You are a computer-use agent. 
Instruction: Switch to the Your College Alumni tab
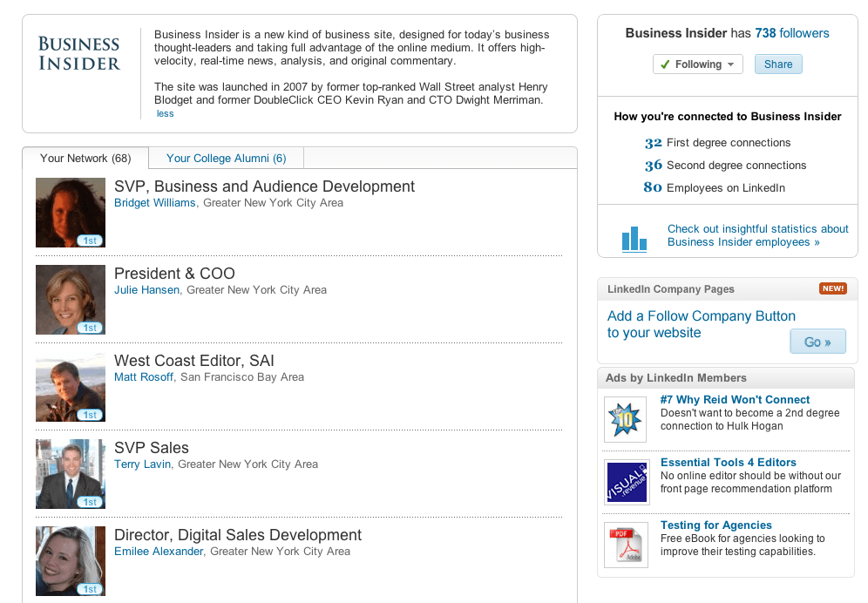(225, 159)
